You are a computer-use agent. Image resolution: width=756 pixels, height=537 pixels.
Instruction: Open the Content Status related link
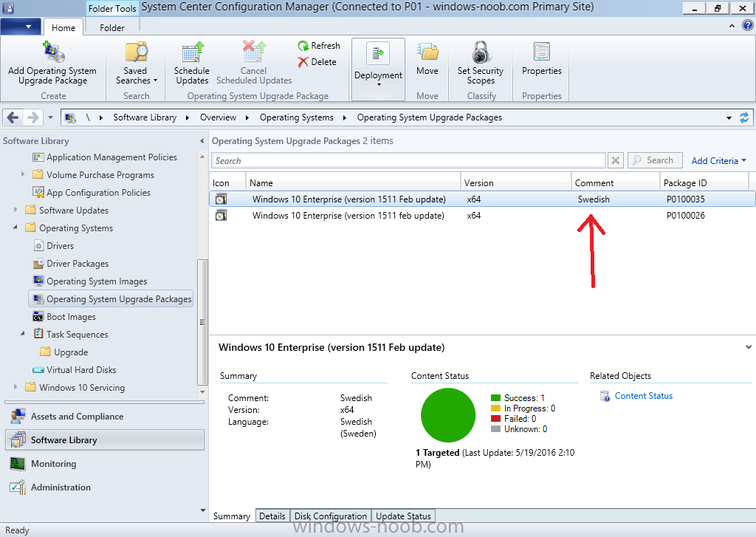point(643,396)
